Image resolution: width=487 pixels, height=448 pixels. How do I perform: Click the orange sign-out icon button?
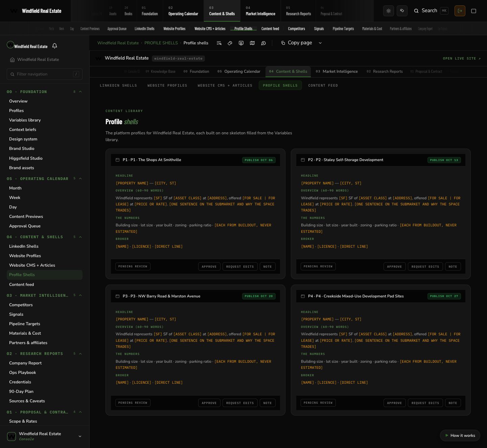(460, 11)
